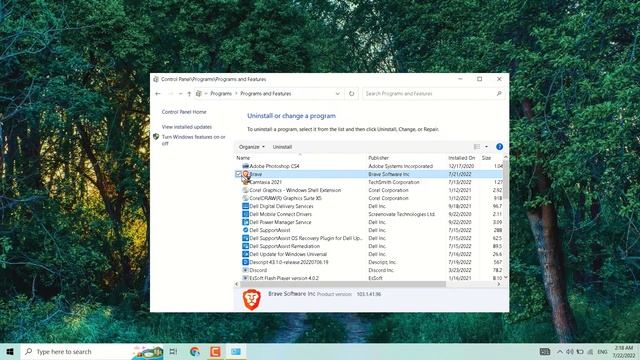Click the change view icon in the toolbar
This screenshot has height=360, width=640.
477,147
